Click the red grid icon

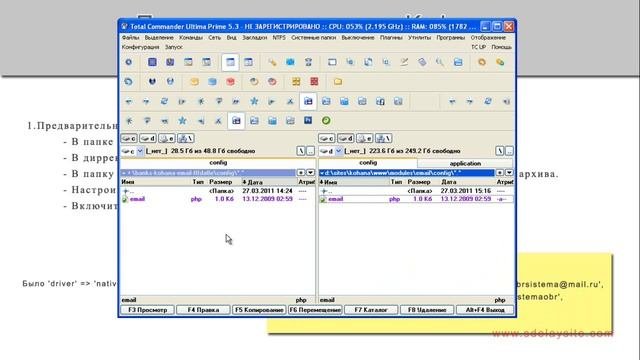point(314,82)
